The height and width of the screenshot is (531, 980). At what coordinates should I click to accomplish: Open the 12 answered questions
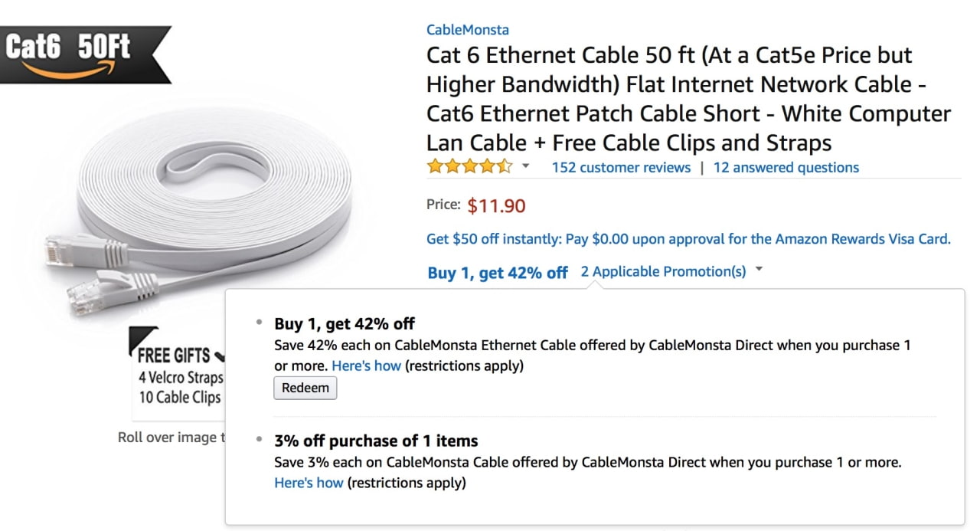click(786, 167)
